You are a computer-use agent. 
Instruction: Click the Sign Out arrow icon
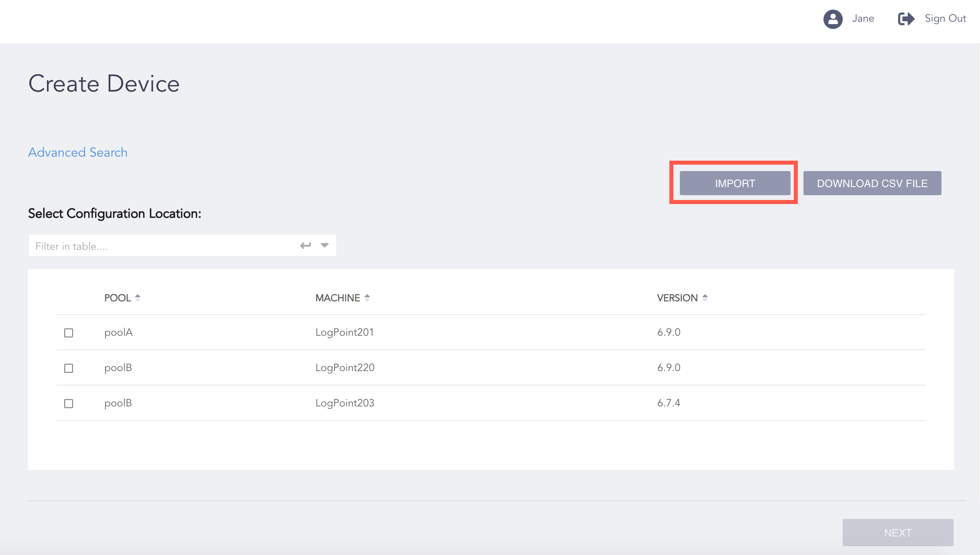[906, 19]
